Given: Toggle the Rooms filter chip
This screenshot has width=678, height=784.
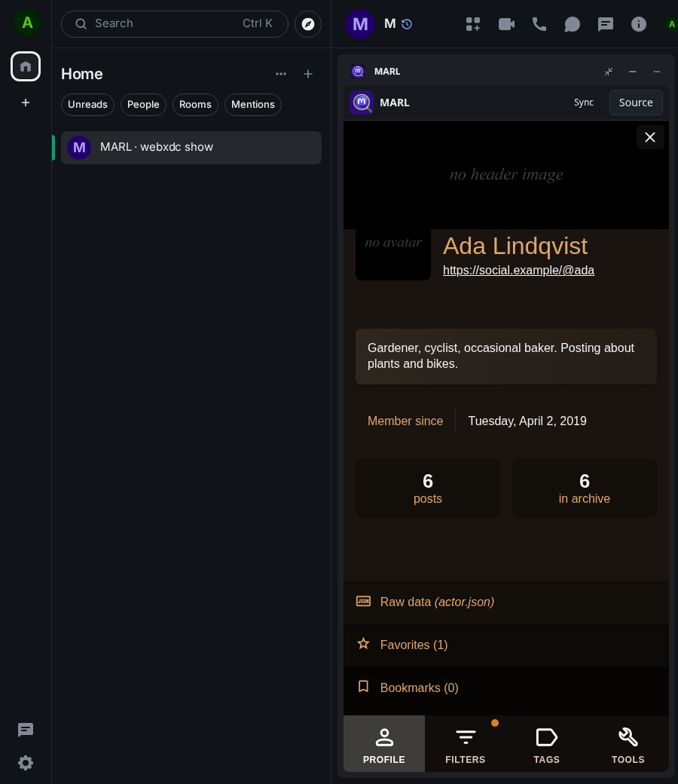Looking at the screenshot, I should [x=195, y=105].
